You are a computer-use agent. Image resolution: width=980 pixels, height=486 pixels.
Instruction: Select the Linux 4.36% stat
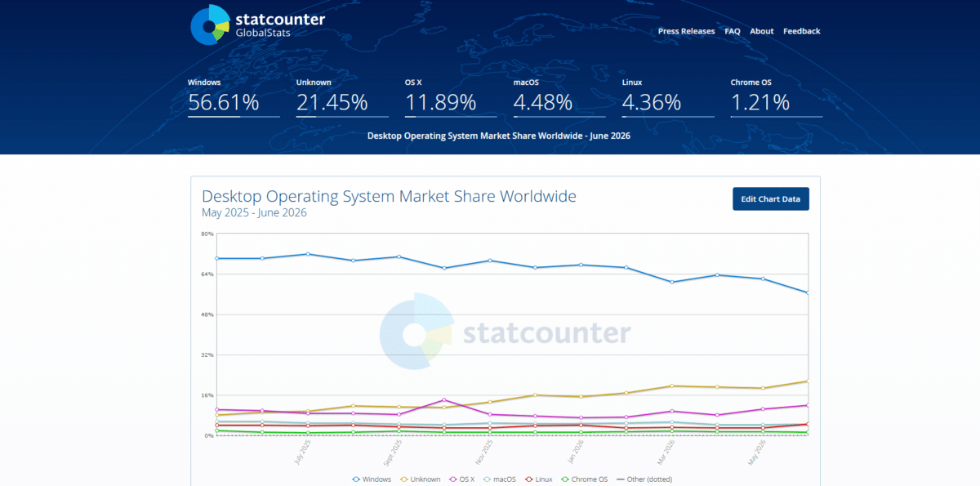(x=668, y=97)
